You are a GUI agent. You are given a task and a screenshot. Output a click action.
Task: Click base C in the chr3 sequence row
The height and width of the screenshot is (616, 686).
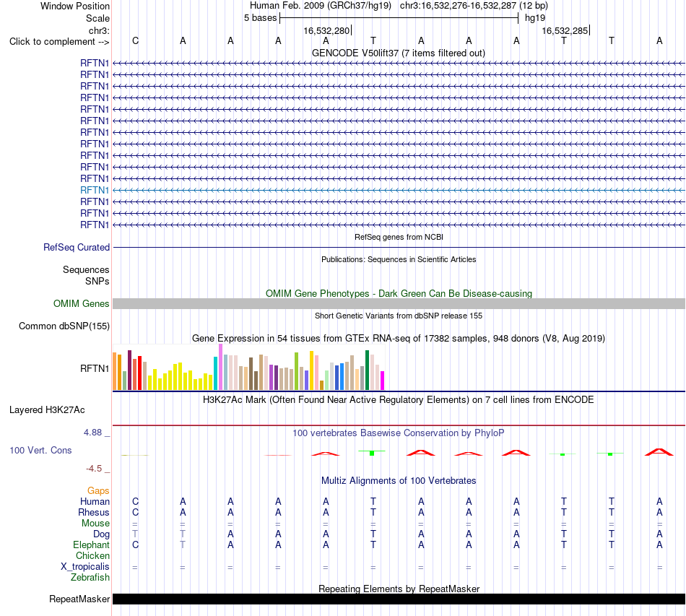[x=135, y=40]
